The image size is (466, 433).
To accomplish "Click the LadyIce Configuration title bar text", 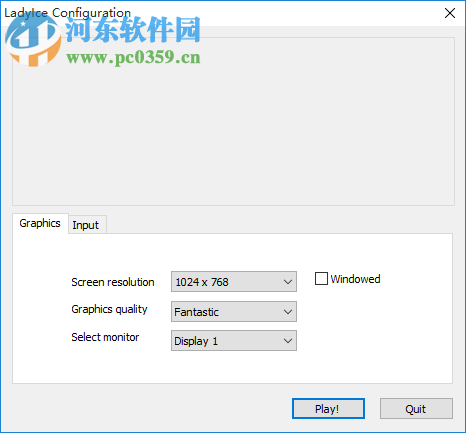I will (67, 13).
